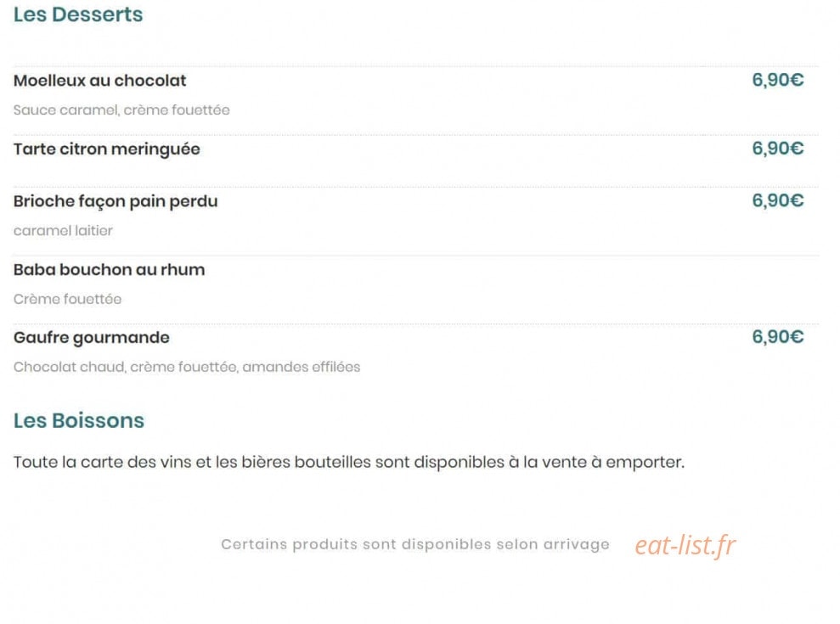
Task: Click the word emporter in Boissons text
Action: click(x=645, y=462)
